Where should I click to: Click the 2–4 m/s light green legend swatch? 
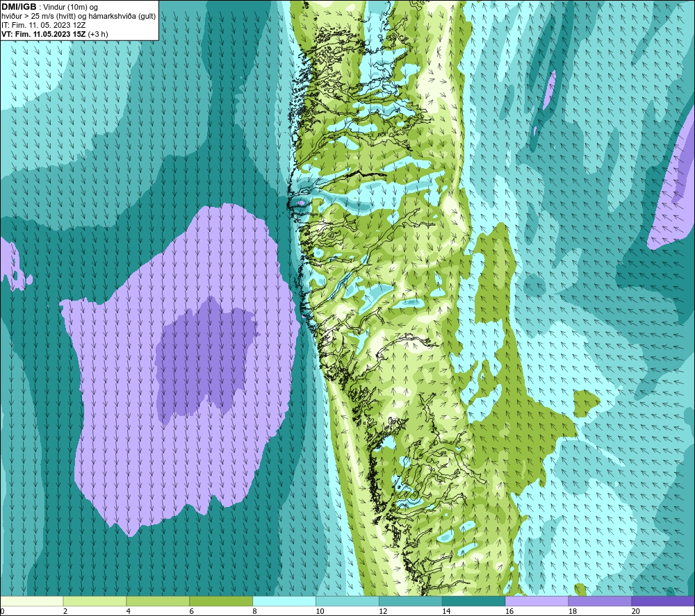coord(95,601)
